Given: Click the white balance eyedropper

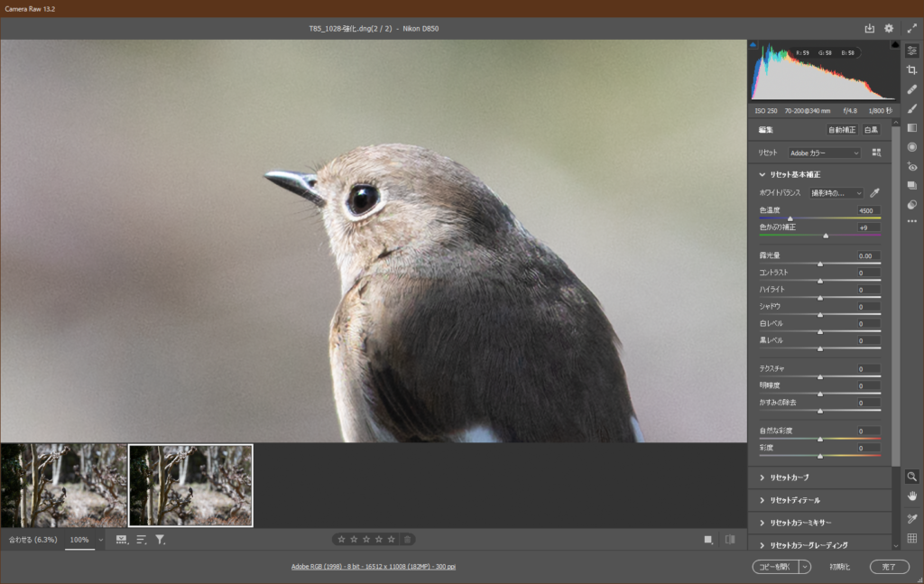Looking at the screenshot, I should (874, 193).
